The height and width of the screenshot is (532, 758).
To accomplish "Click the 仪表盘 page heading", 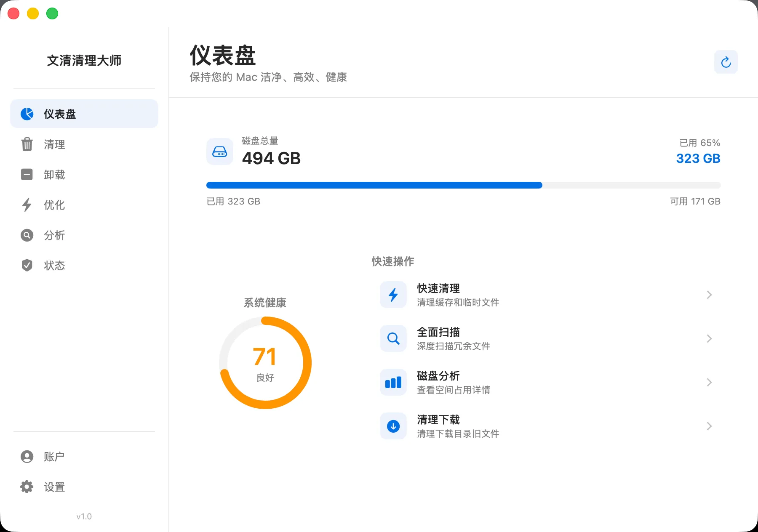I will tap(223, 55).
